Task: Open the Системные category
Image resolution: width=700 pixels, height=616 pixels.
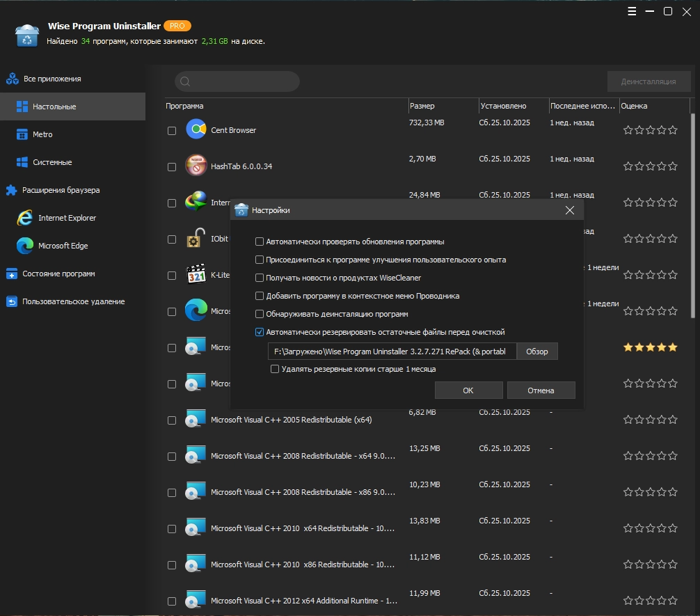Action: [52, 162]
